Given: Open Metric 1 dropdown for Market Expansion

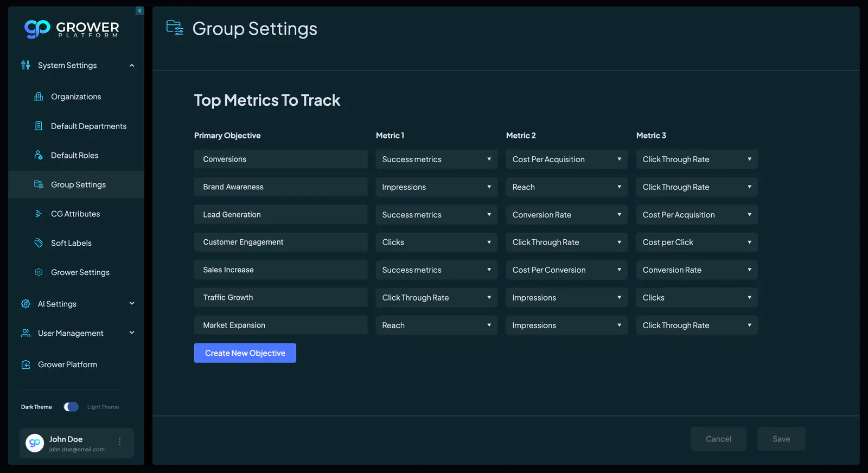Looking at the screenshot, I should [437, 325].
